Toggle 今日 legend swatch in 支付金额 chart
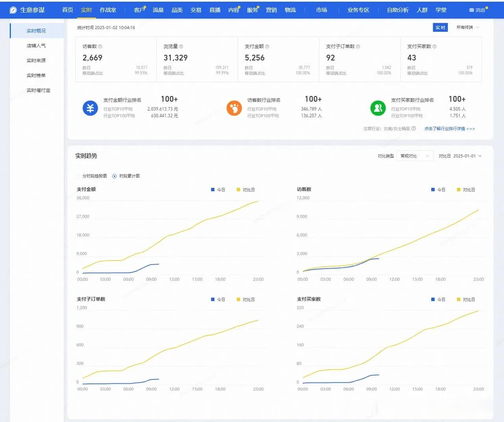Viewport: 504px width, 422px height. pyautogui.click(x=213, y=190)
